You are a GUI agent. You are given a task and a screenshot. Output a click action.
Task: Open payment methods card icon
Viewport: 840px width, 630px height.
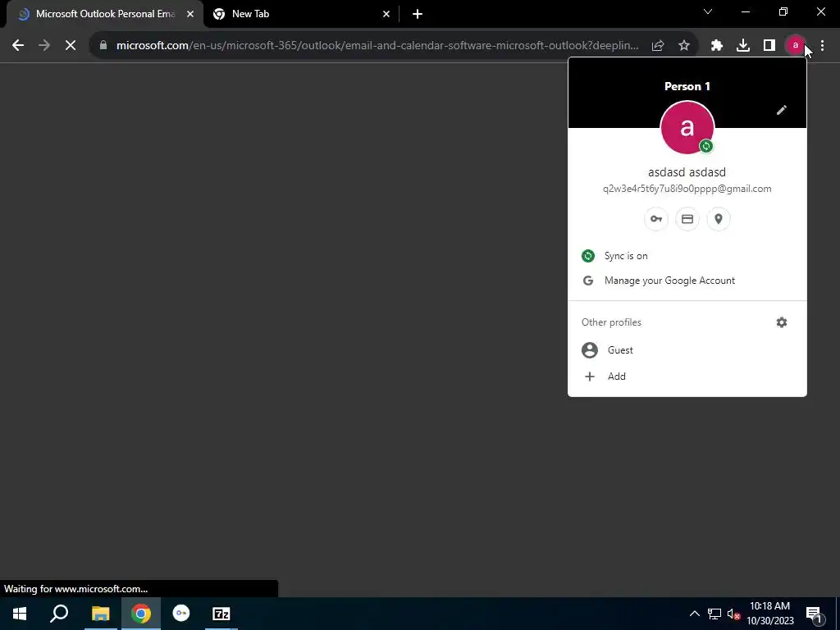[x=687, y=218]
